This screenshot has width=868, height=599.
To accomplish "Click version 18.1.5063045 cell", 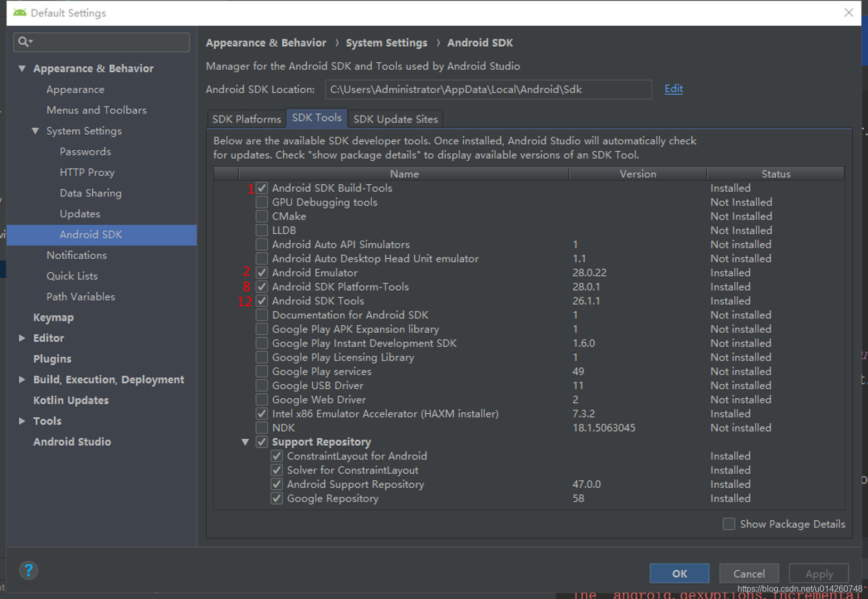I will [604, 428].
